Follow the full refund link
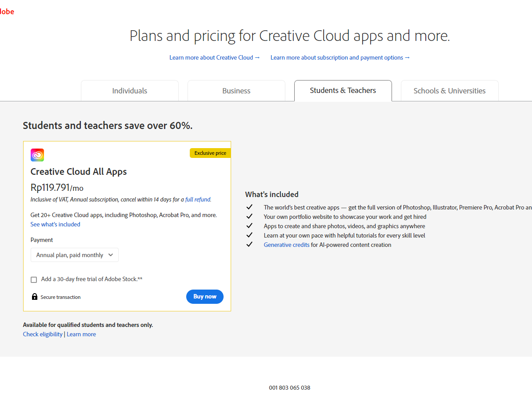The height and width of the screenshot is (399, 532). click(198, 199)
